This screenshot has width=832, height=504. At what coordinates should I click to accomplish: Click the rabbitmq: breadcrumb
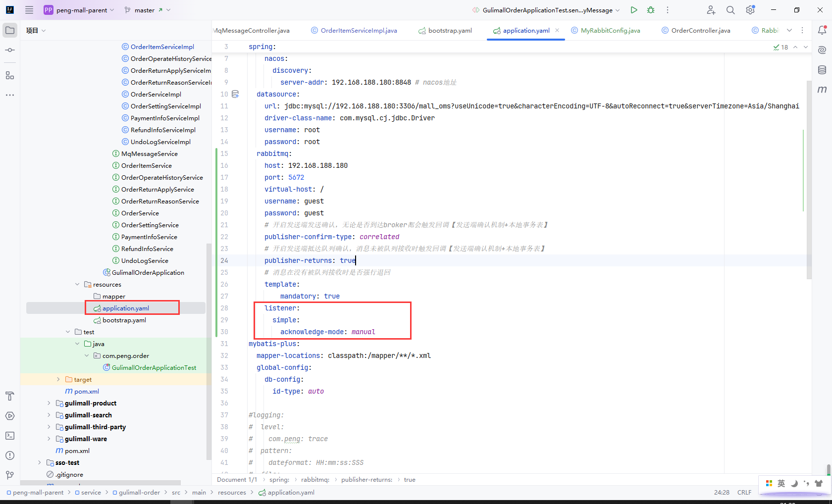click(315, 479)
